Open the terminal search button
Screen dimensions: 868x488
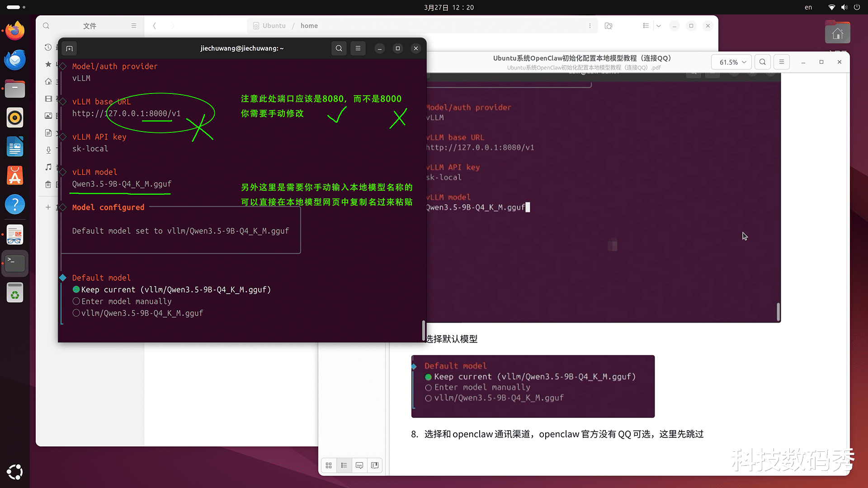coord(339,48)
